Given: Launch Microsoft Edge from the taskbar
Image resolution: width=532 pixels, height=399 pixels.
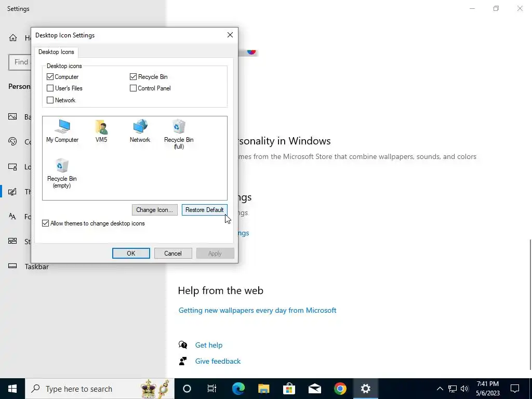Looking at the screenshot, I should click(x=238, y=389).
